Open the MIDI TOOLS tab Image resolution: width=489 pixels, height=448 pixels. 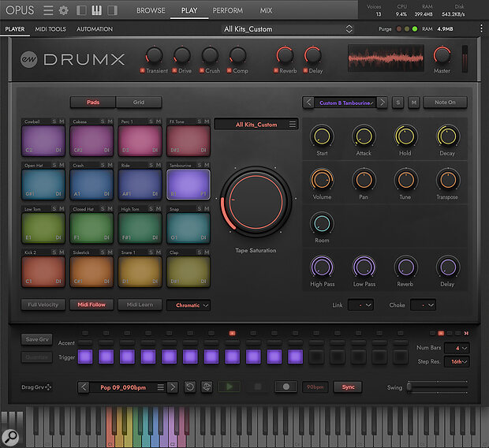point(50,29)
